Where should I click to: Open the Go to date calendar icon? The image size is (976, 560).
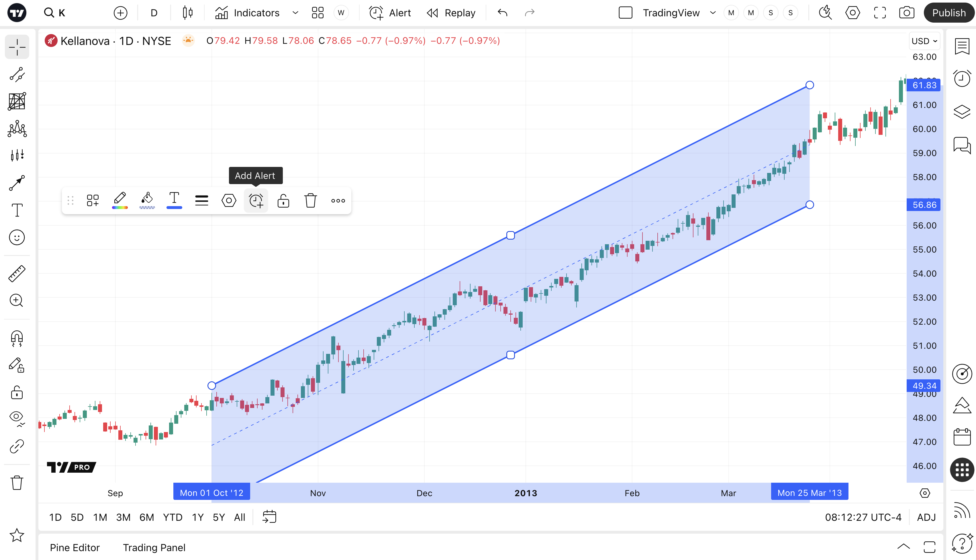269,517
